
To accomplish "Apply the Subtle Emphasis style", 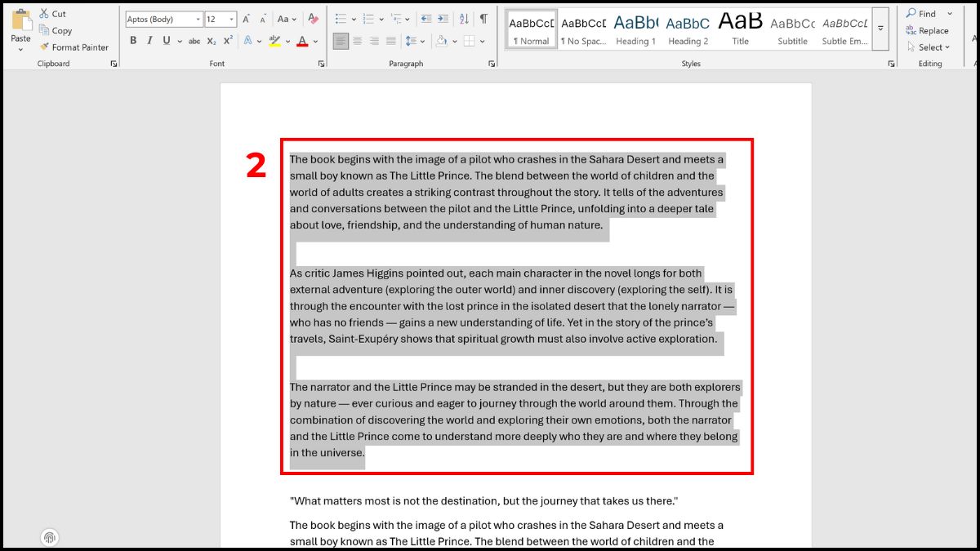I will pos(844,30).
